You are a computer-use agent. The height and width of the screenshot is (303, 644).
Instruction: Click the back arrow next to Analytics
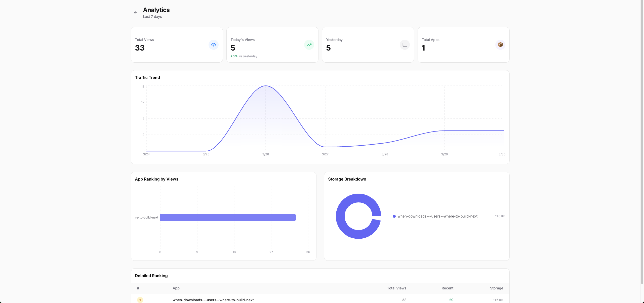point(135,13)
